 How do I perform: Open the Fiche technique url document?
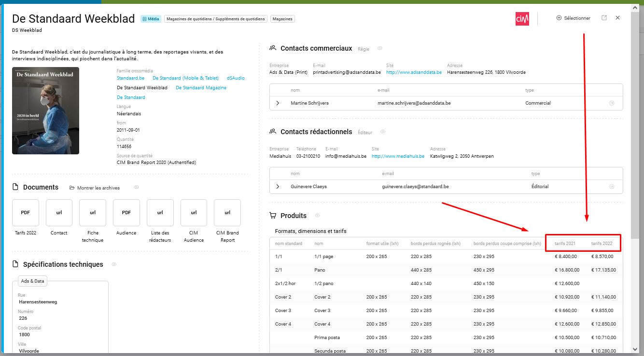pos(93,213)
